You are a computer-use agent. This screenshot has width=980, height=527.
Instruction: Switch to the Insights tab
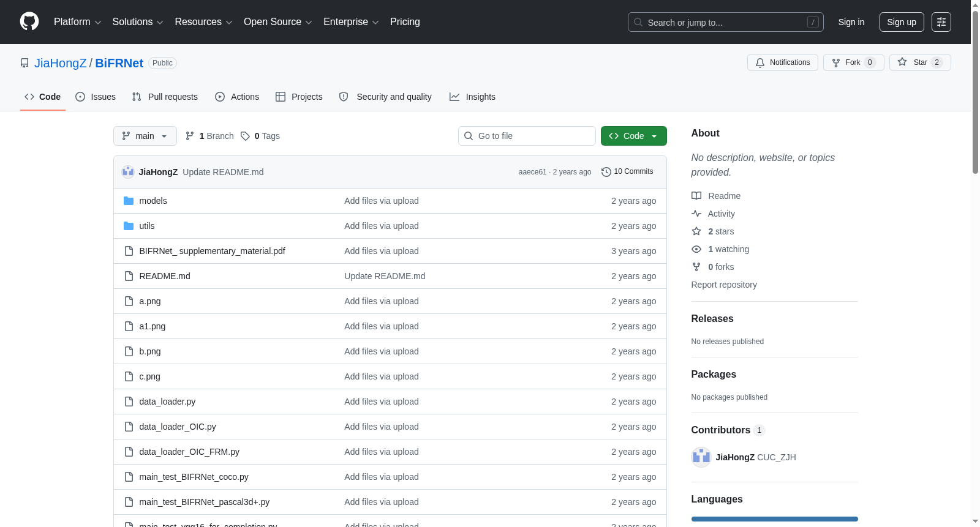coord(472,97)
